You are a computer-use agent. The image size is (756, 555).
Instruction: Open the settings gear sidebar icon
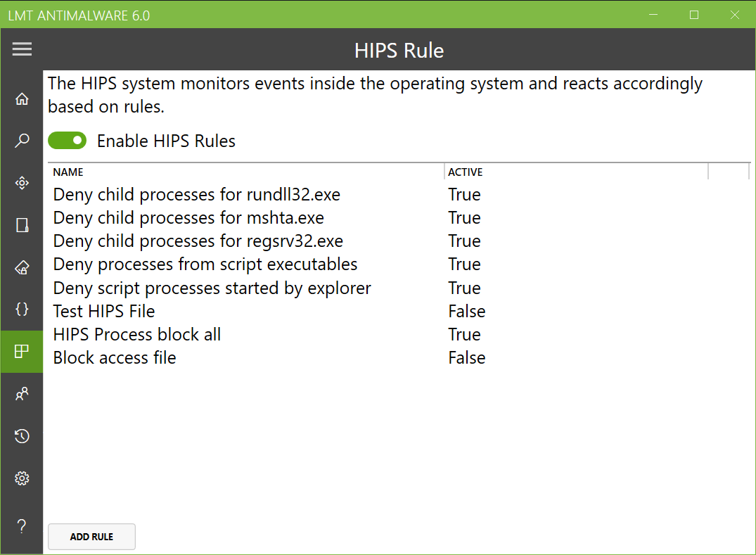[x=22, y=478]
